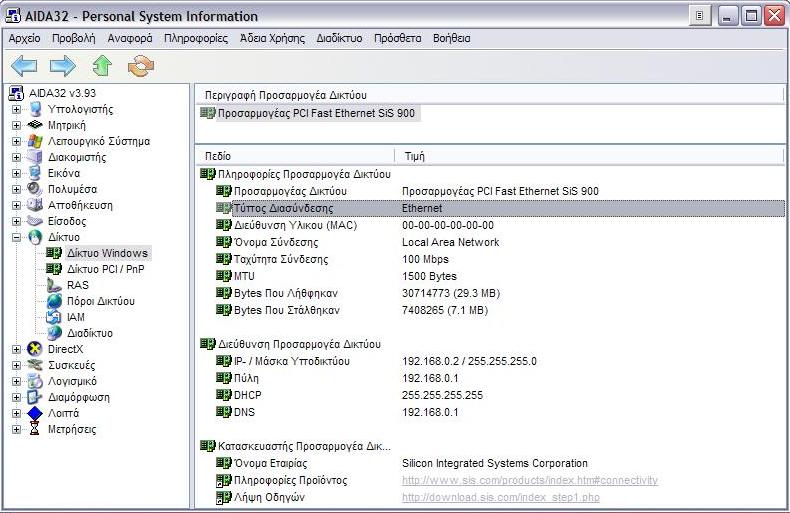The height and width of the screenshot is (513, 790).
Task: Open the Αναφορά menu
Action: pyautogui.click(x=130, y=38)
